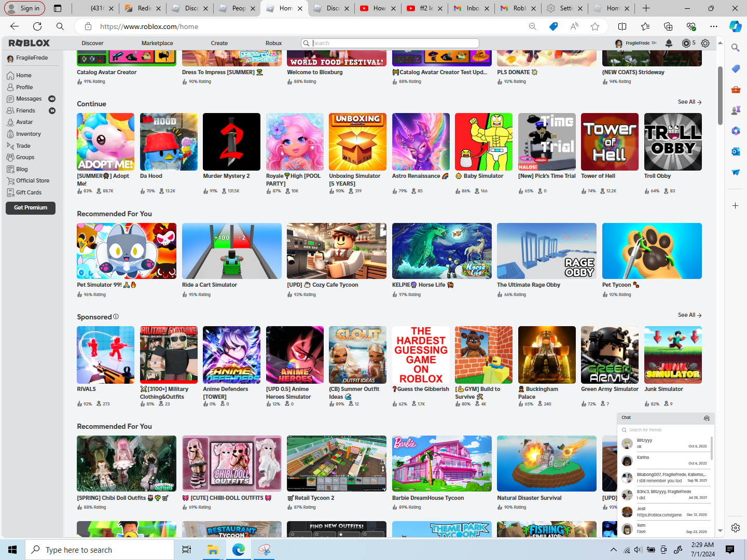Click the Roblox search field

click(x=390, y=43)
